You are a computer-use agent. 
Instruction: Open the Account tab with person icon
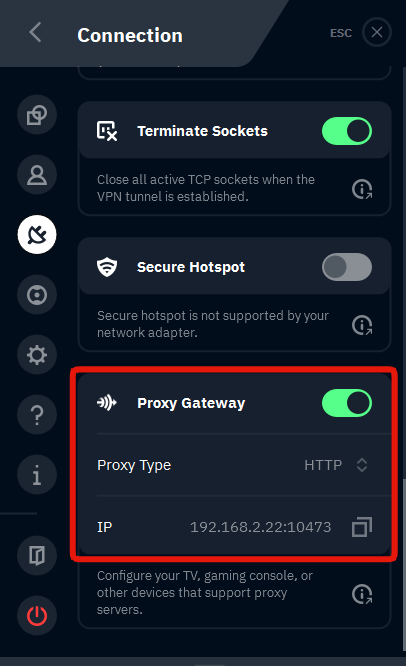pyautogui.click(x=37, y=175)
